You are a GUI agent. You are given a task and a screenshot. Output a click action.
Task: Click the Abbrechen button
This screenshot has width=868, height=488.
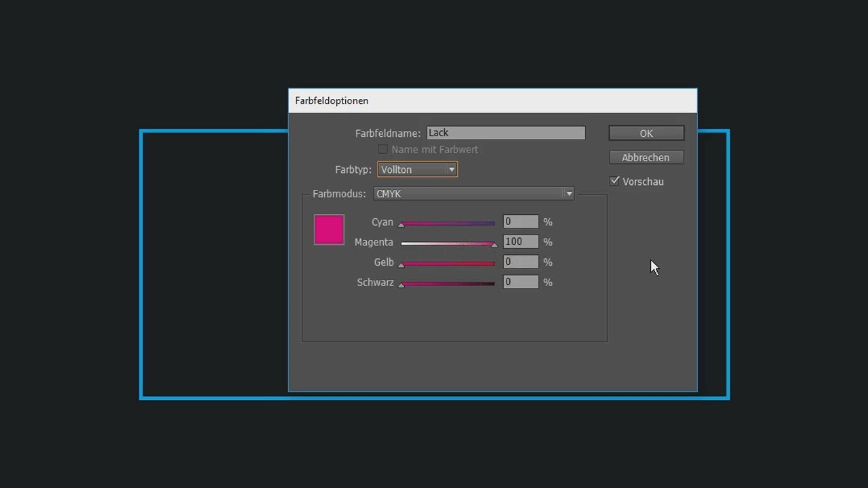click(x=646, y=157)
